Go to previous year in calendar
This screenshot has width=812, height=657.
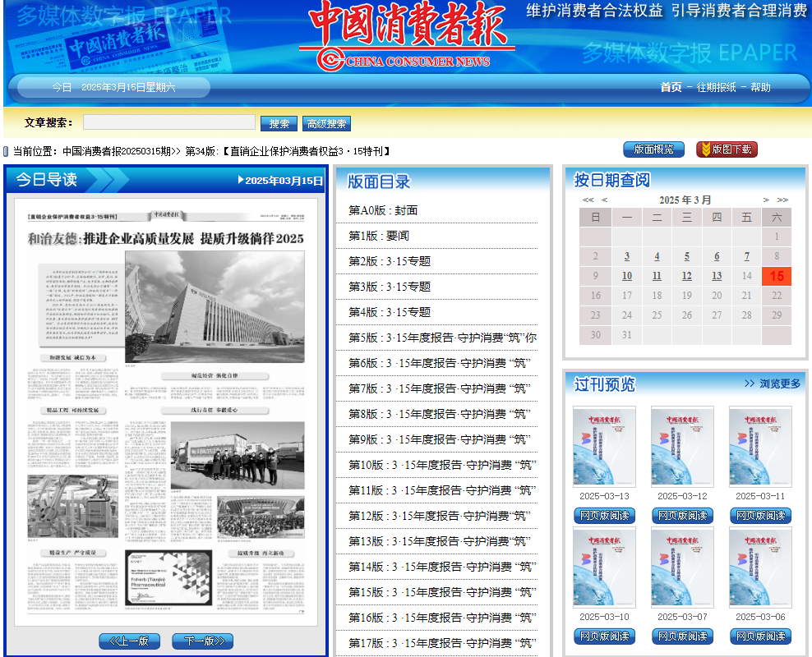(x=588, y=200)
